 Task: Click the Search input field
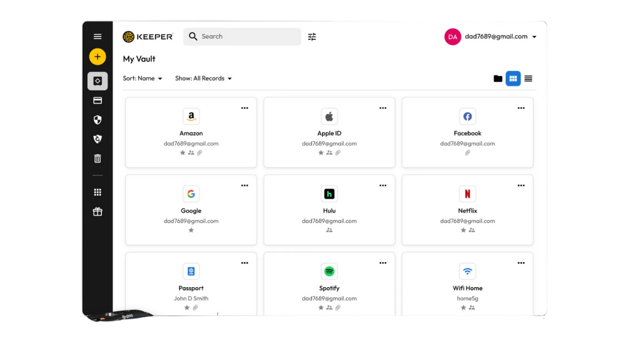[242, 36]
